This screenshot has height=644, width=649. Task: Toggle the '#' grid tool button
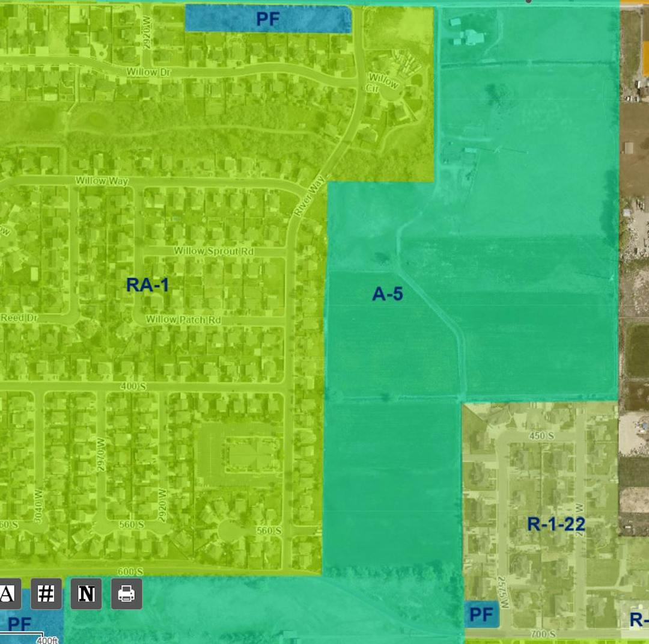pyautogui.click(x=46, y=594)
